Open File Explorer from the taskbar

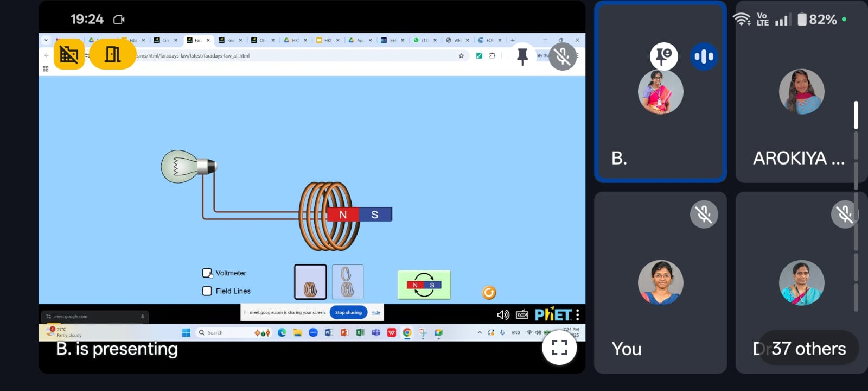(297, 332)
